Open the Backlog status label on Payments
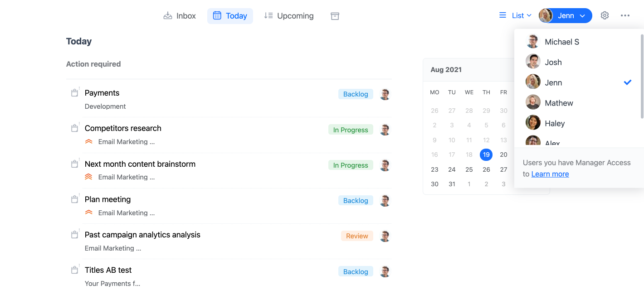The height and width of the screenshot is (290, 644). click(356, 94)
